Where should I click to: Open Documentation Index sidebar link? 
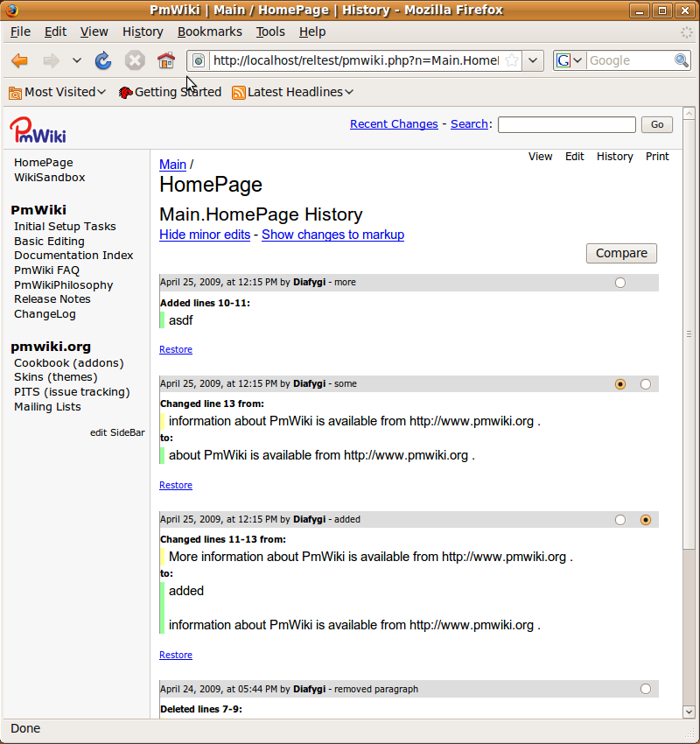pos(73,256)
